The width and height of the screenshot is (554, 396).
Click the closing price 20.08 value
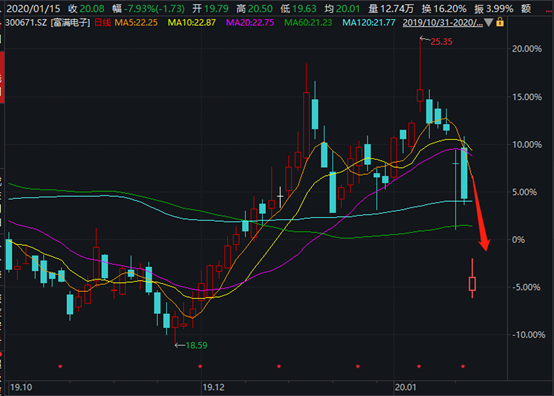pyautogui.click(x=92, y=8)
